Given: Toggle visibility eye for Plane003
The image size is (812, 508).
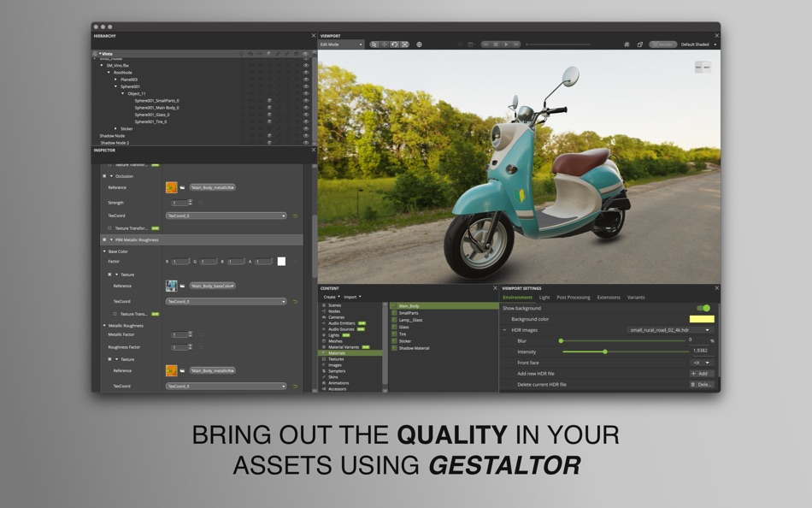Looking at the screenshot, I should point(306,80).
